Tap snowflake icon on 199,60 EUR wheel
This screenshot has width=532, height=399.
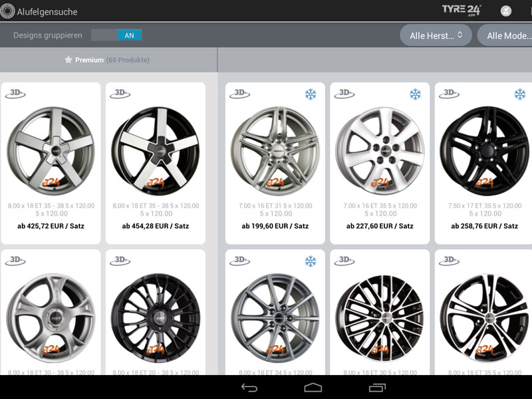click(311, 94)
